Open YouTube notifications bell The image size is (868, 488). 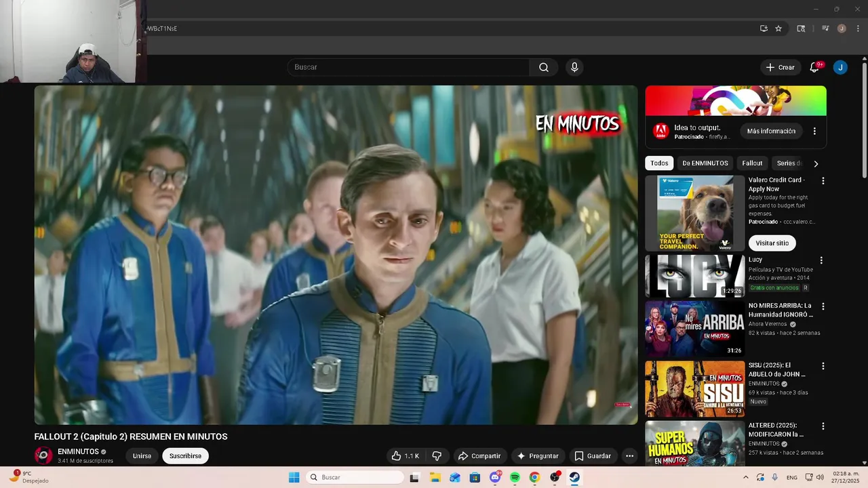(x=814, y=67)
